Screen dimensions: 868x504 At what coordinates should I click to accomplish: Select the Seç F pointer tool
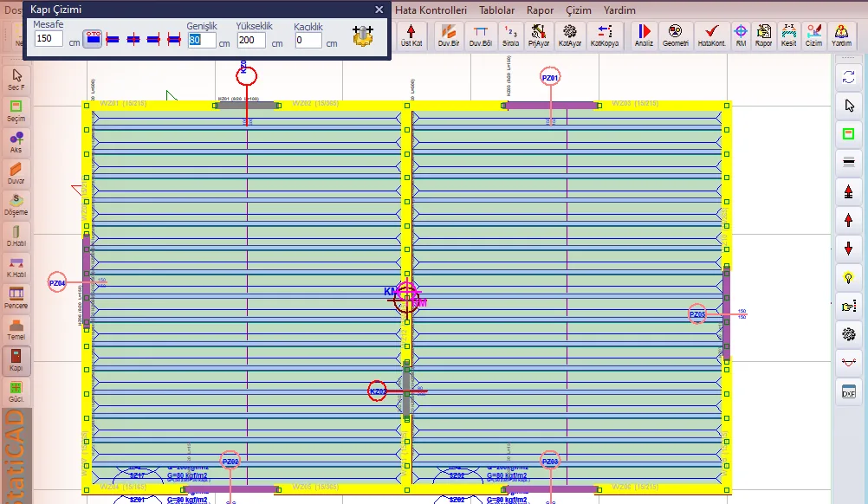coord(16,80)
